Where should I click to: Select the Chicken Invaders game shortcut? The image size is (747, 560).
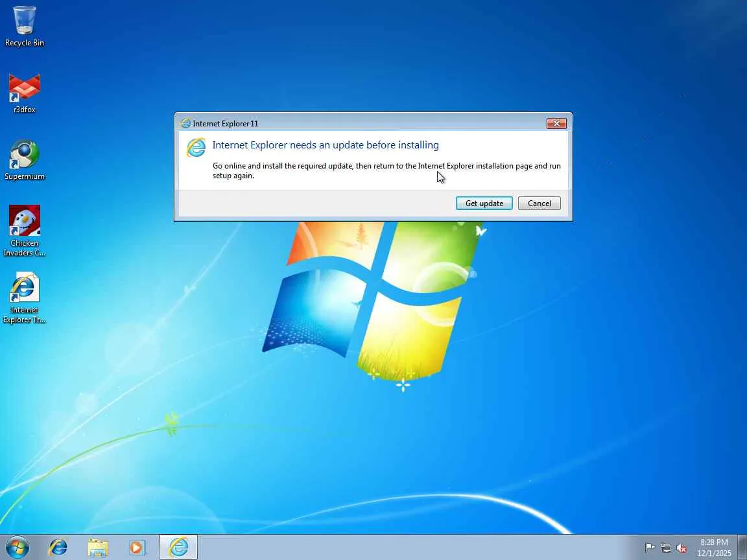click(x=24, y=231)
